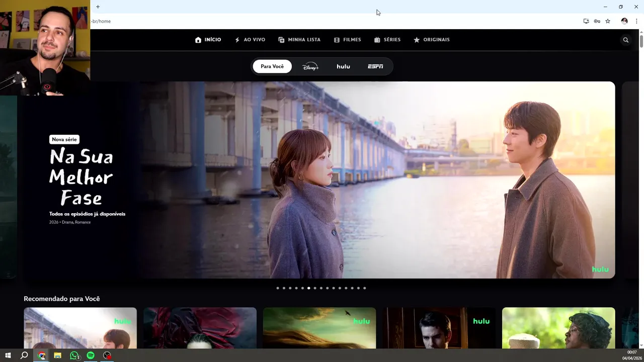The height and width of the screenshot is (362, 644).
Task: Open the Originais section
Action: [x=432, y=40]
